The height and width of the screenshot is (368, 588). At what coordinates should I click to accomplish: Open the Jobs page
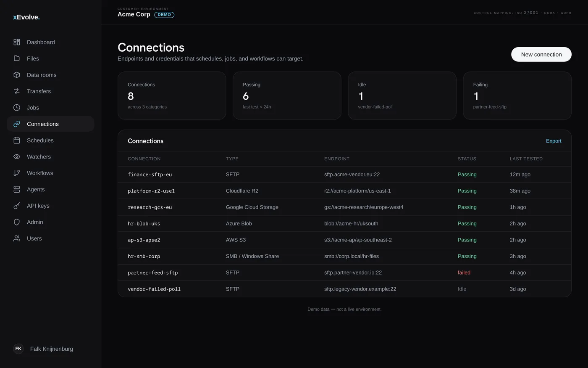point(50,108)
